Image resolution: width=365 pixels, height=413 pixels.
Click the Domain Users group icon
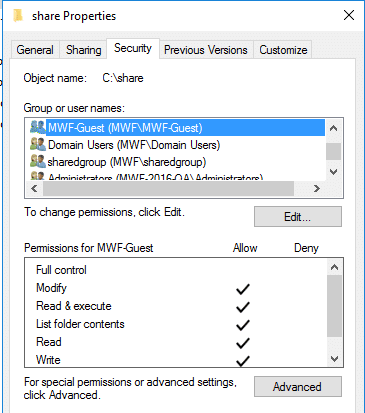click(37, 144)
